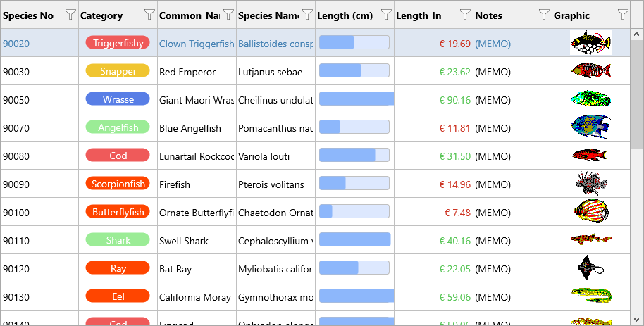Open filter for Graphic column
The width and height of the screenshot is (644, 326).
pos(623,15)
